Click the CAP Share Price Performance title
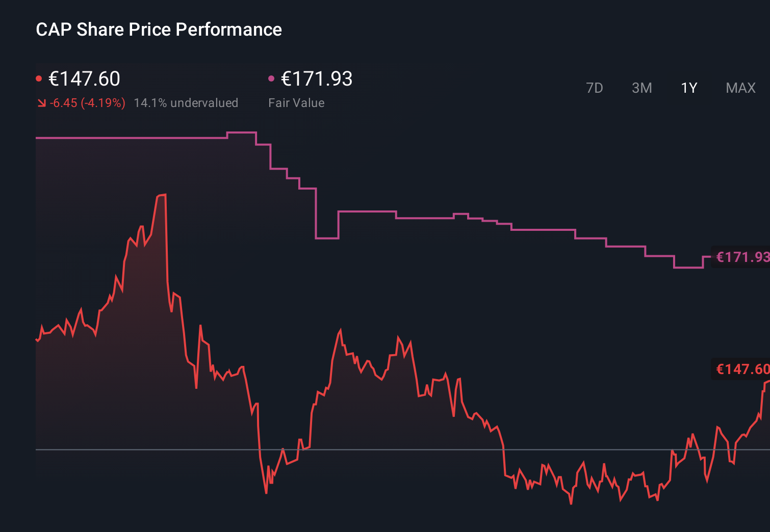The image size is (770, 532). [x=159, y=29]
